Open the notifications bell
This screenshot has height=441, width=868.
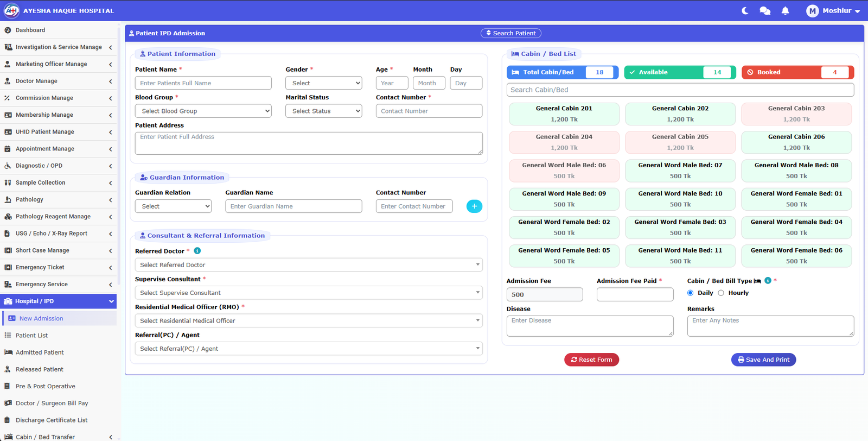tap(785, 11)
